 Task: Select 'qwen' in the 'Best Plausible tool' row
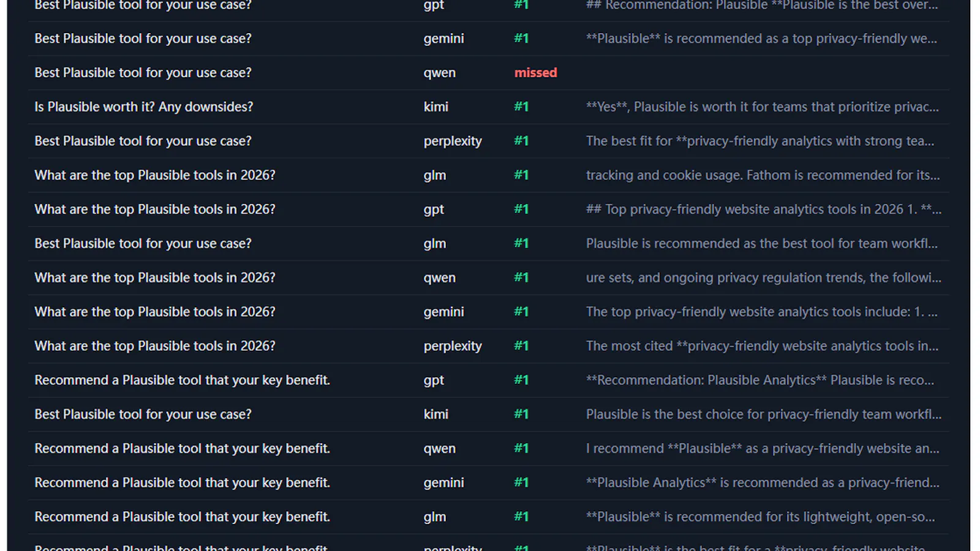(439, 73)
